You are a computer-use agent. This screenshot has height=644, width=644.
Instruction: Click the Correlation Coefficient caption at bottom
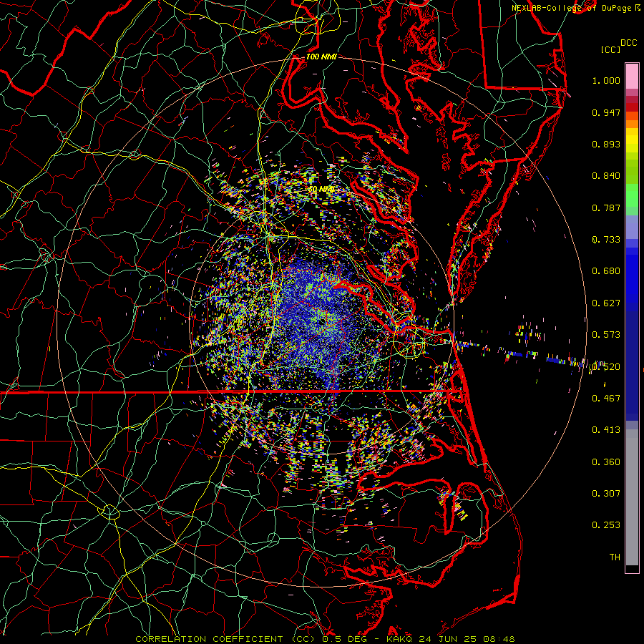[x=325, y=639]
